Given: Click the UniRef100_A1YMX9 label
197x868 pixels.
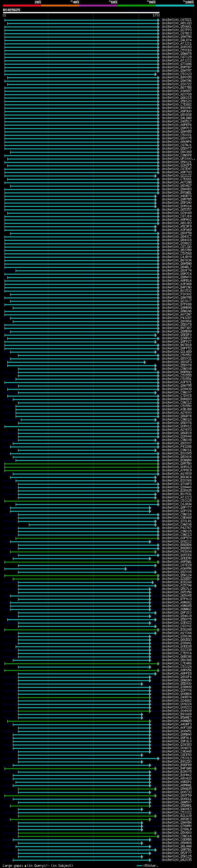Looking at the screenshot, I should click(177, 474).
